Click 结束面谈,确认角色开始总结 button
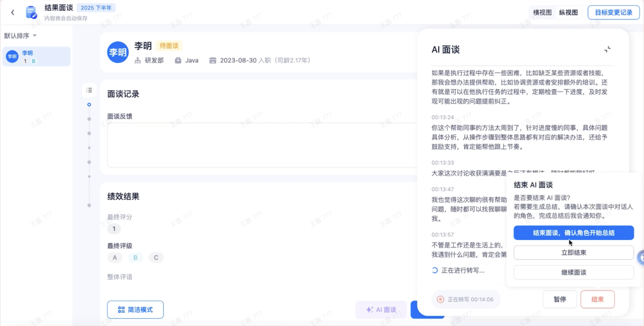 tap(574, 233)
